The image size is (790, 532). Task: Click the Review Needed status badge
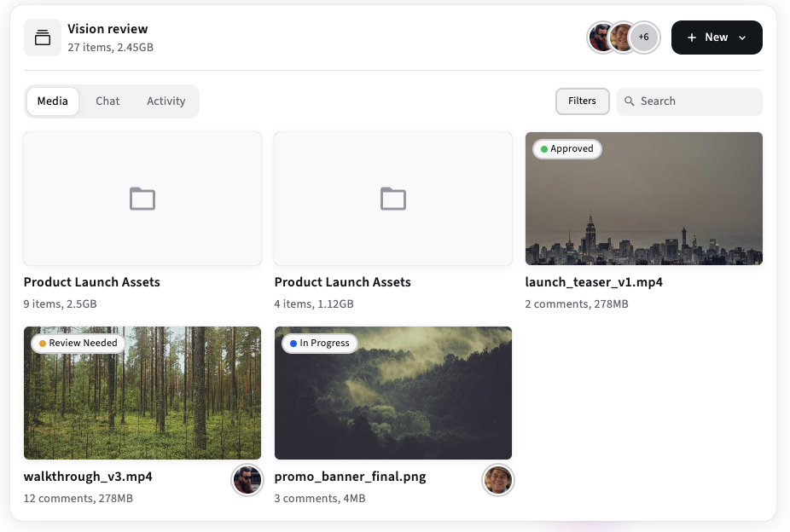tap(78, 344)
